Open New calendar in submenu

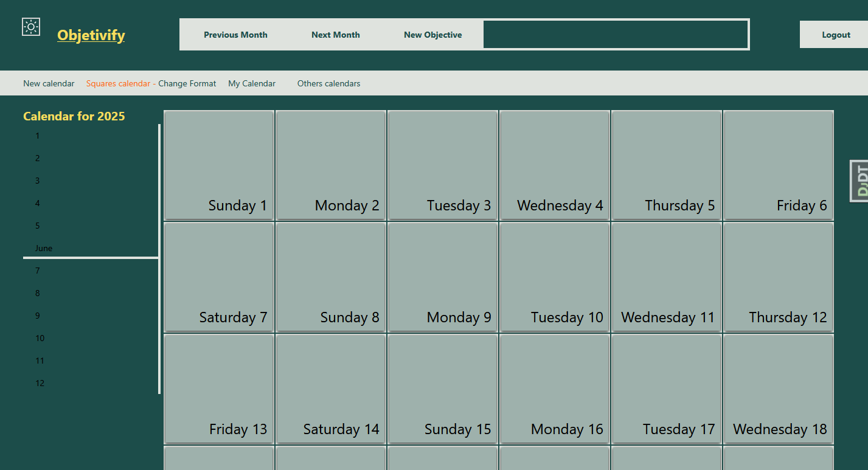[49, 83]
